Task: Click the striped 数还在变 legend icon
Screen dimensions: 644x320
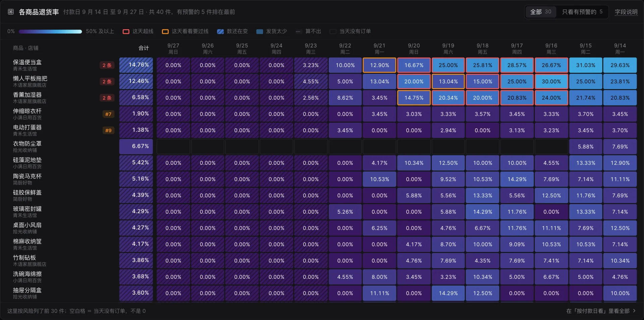Action: [x=220, y=31]
